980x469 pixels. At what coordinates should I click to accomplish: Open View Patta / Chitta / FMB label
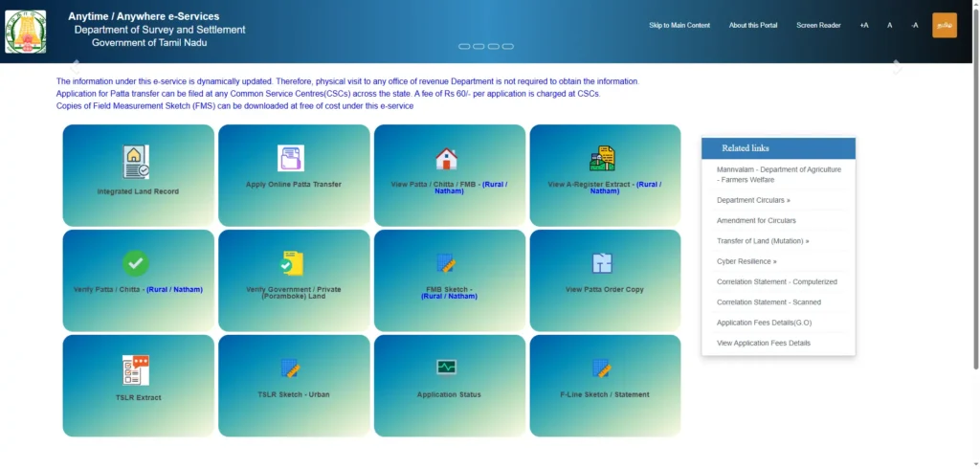pos(450,188)
